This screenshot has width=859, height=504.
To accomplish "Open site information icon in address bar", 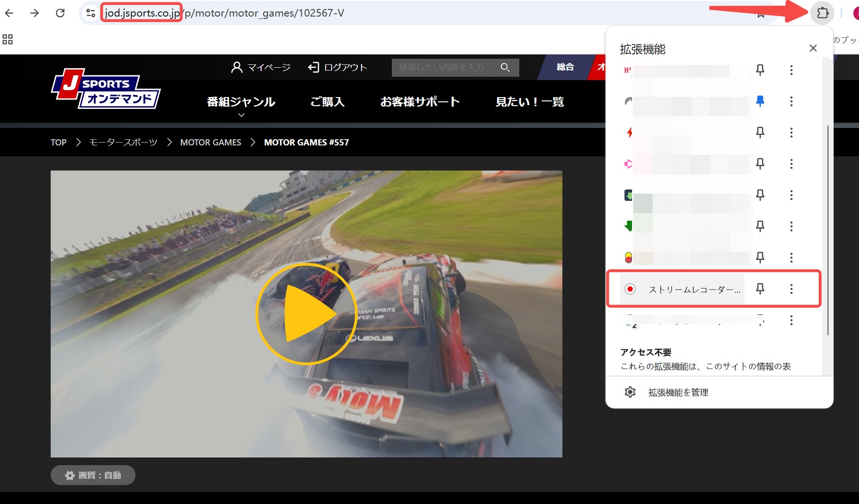I will click(90, 13).
